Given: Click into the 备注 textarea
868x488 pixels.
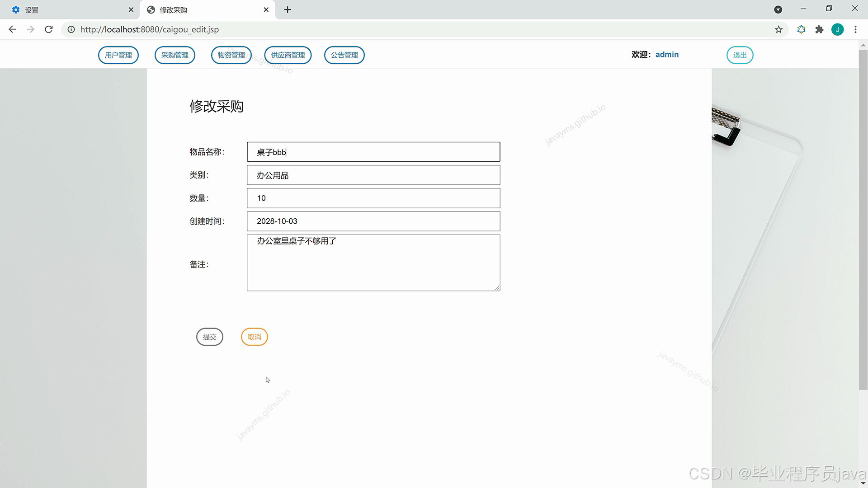Looking at the screenshot, I should 373,263.
